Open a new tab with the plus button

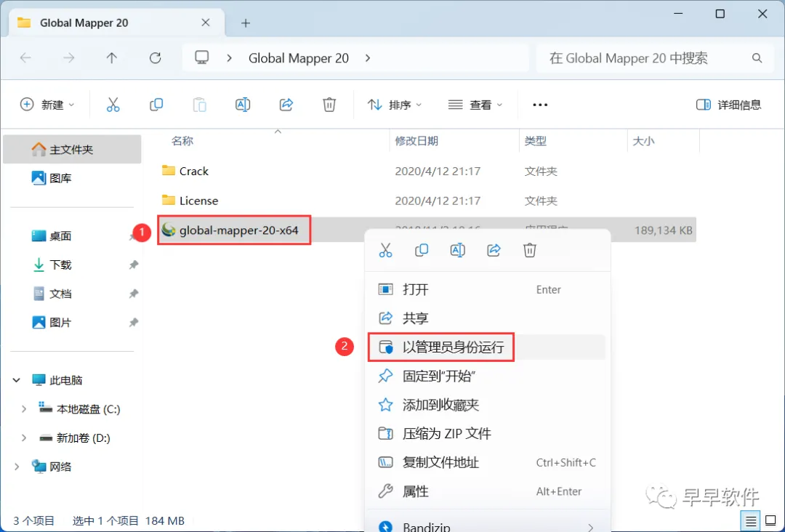click(246, 23)
